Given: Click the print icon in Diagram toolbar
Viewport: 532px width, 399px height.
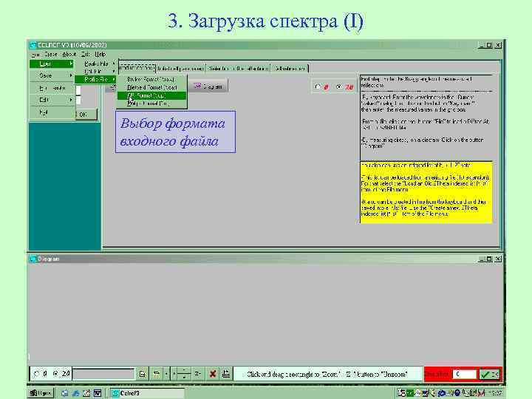Looking at the screenshot, I should tap(226, 374).
